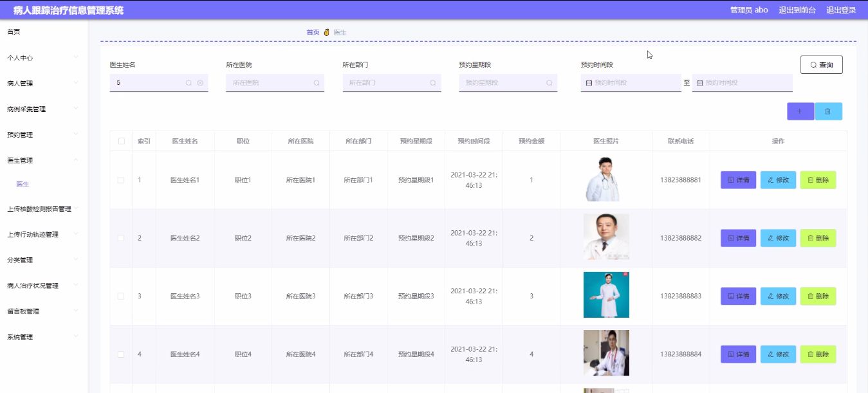Open the start 预约时间段 date picker field

631,83
